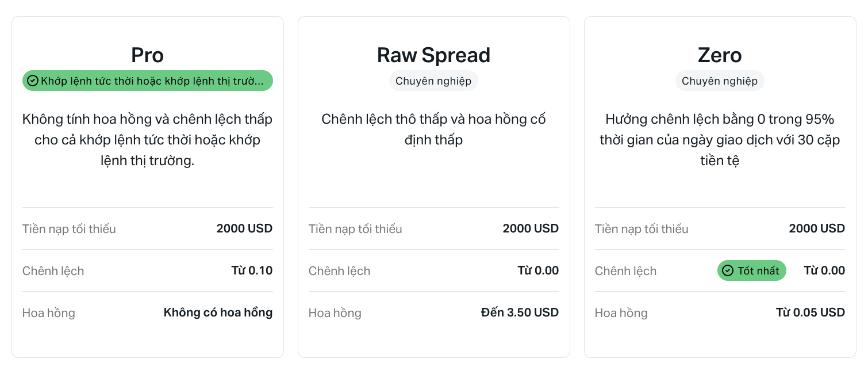Viewport: 868px width, 374px height.
Task: Click Zero Tiền nạp tối thiểu label
Action: pyautogui.click(x=641, y=229)
